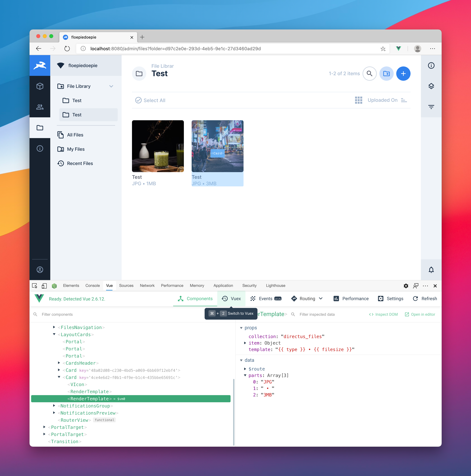Bookmark this page with the star icon
The height and width of the screenshot is (476, 471).
[x=383, y=48]
